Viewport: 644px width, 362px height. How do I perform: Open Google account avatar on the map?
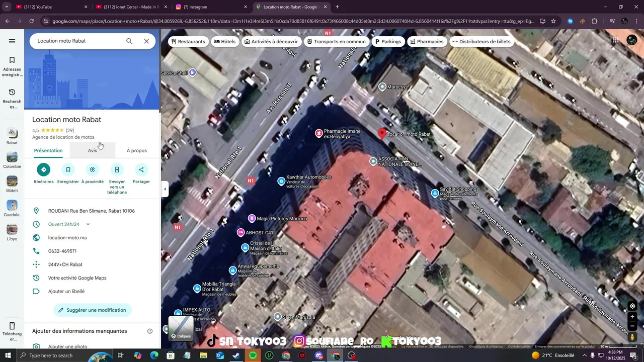point(632,41)
